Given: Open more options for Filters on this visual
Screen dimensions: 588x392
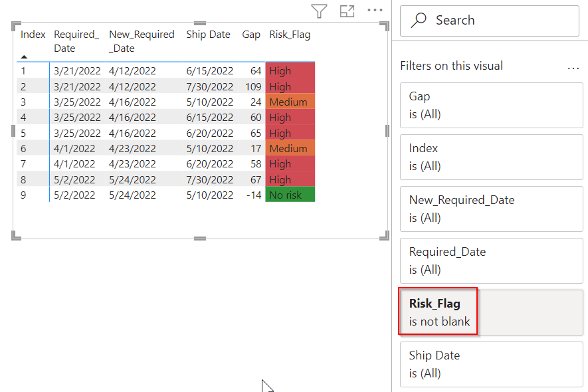Looking at the screenshot, I should [573, 68].
